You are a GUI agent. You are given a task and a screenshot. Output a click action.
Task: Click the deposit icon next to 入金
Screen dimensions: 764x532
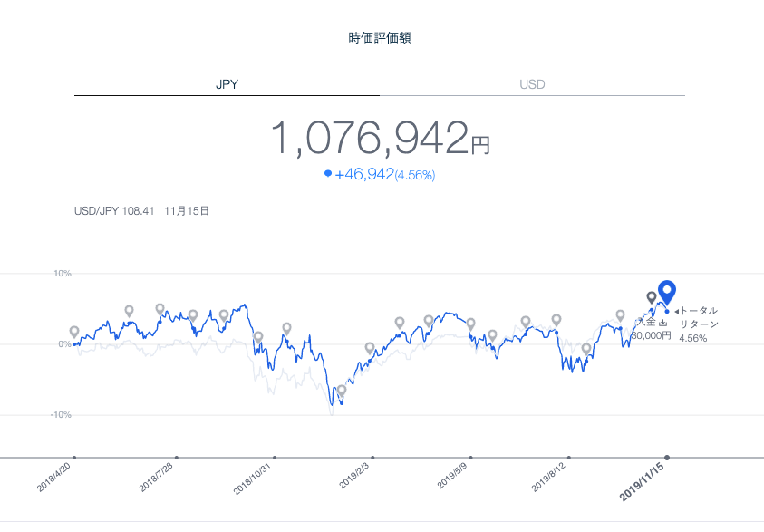[662, 323]
